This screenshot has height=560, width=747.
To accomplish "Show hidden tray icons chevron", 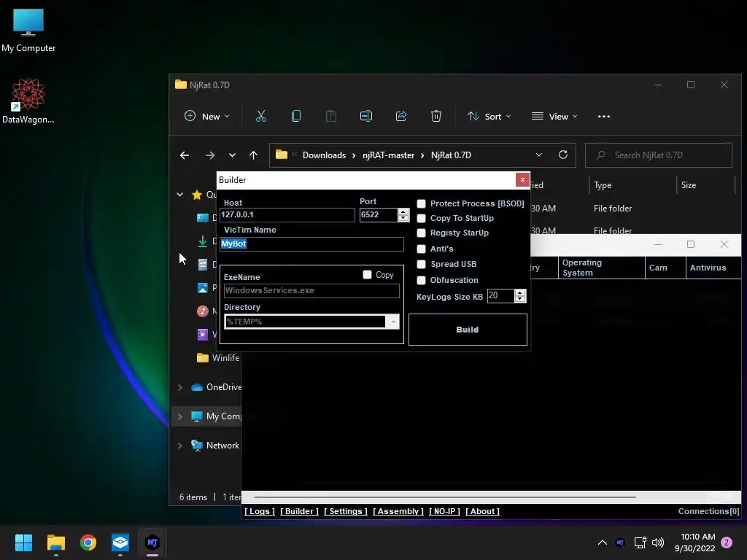I will click(602, 542).
